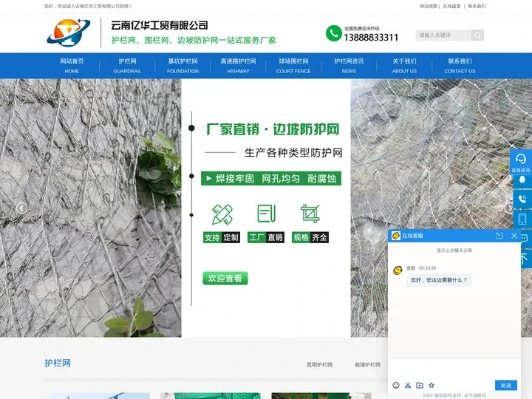
Task: Click 生产各种类型防护网 banner subtitle
Action: coord(293,153)
